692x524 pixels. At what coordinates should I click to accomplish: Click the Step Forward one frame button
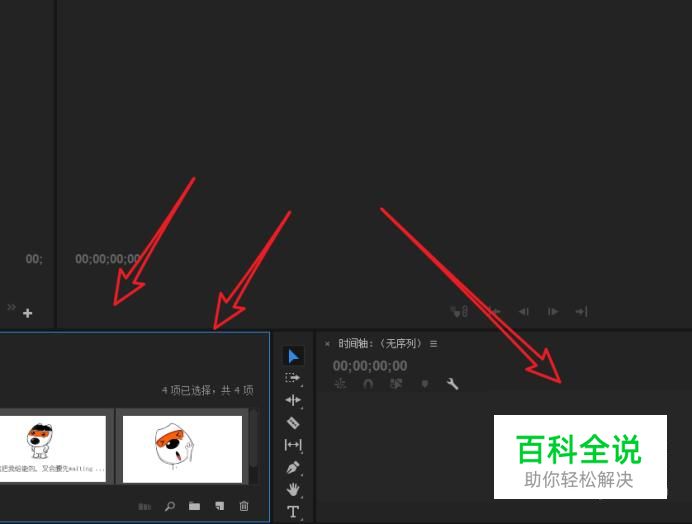click(x=553, y=312)
